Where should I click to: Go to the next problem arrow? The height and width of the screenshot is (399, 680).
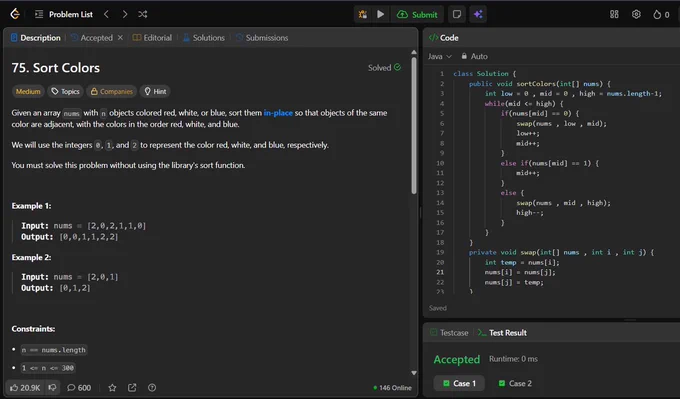point(125,14)
